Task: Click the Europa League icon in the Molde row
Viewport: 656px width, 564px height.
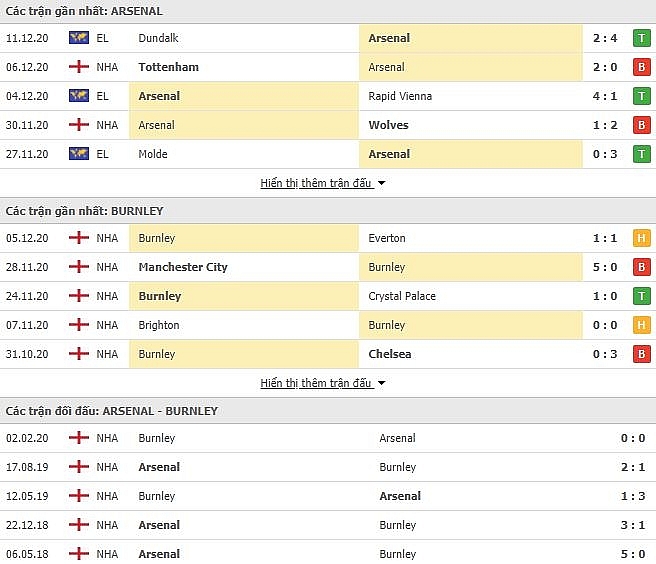Action: tap(78, 154)
